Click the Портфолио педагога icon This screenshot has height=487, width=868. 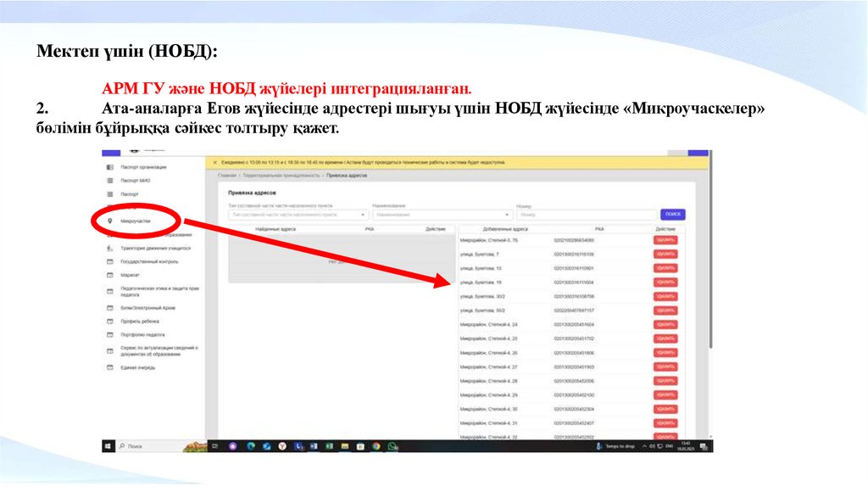[109, 335]
